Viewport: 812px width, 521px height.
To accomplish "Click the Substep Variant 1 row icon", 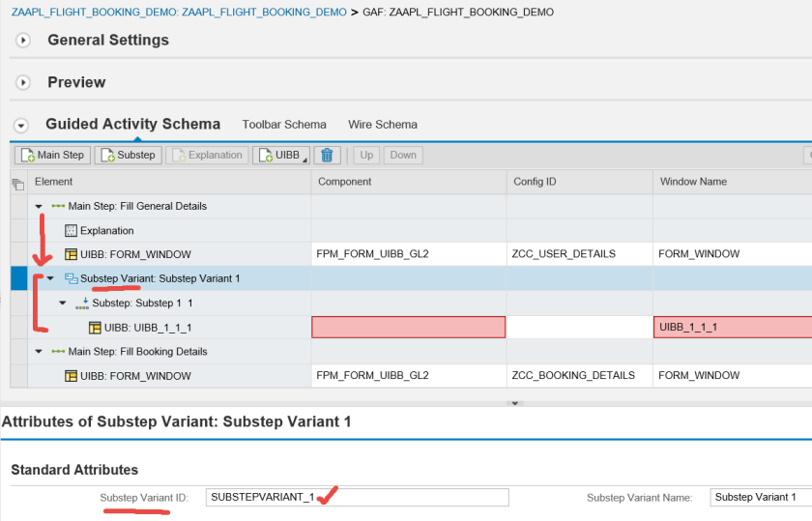I will coord(71,279).
